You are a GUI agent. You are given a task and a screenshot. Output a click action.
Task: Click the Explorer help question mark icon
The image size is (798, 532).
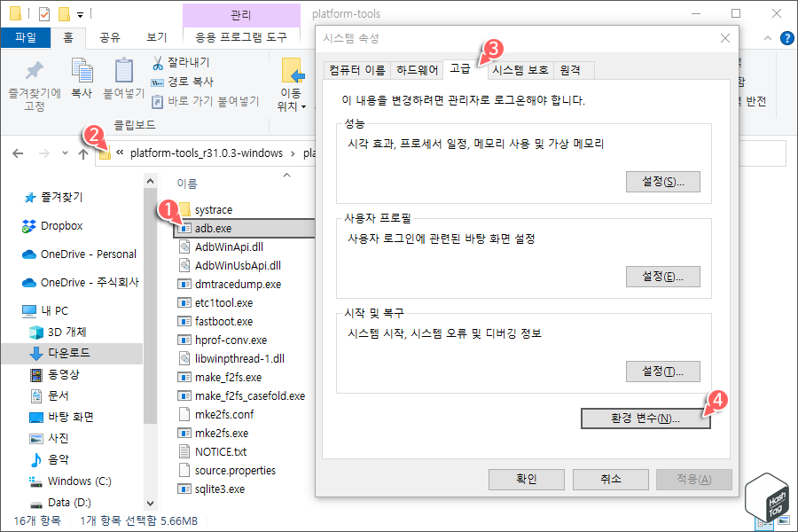787,37
